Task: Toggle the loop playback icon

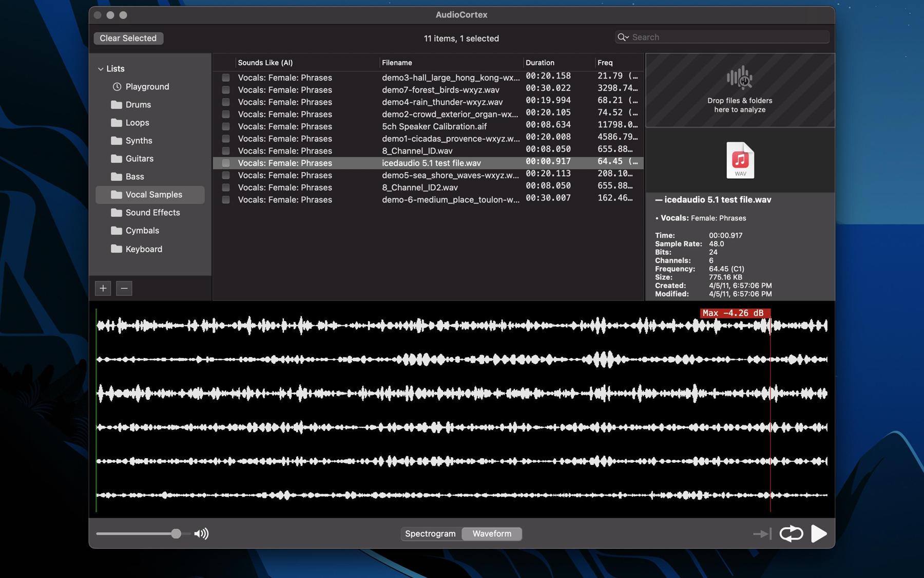Action: click(791, 533)
